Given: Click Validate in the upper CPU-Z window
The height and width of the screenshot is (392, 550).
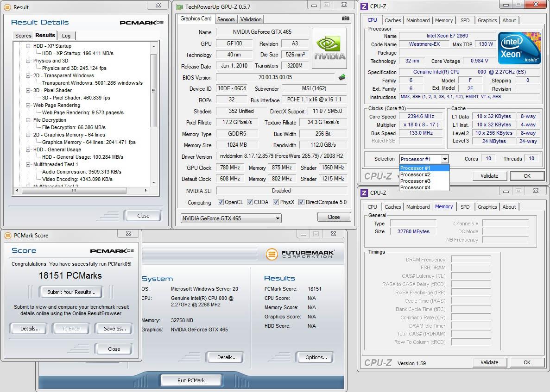Looking at the screenshot, I should coord(489,176).
